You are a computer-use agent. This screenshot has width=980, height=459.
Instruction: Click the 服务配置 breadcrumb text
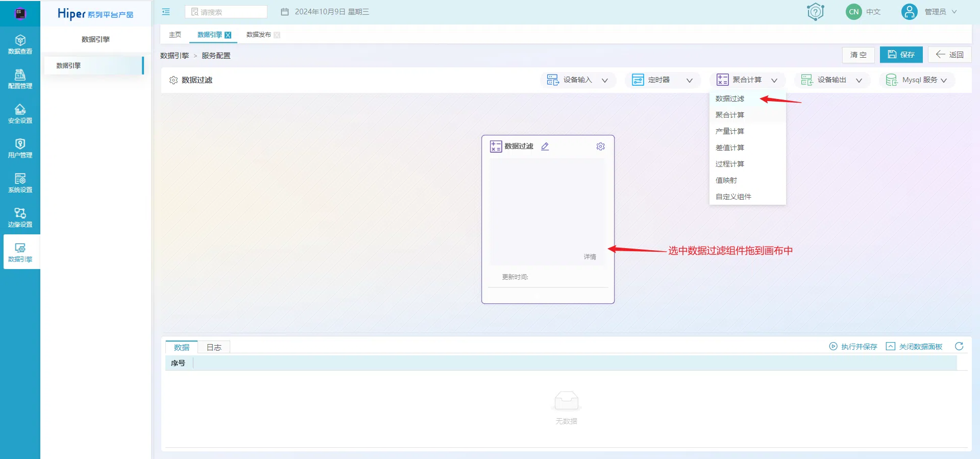[x=216, y=56]
